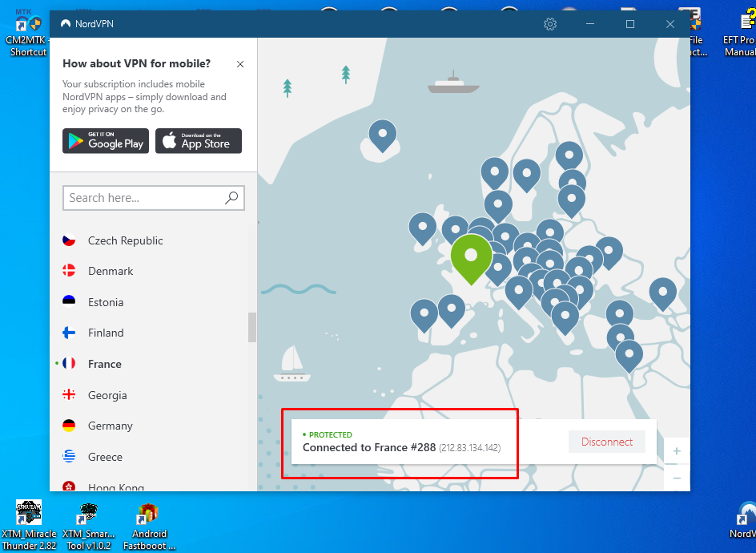Open the App Store download badge
Image resolution: width=756 pixels, height=553 pixels.
pos(199,141)
